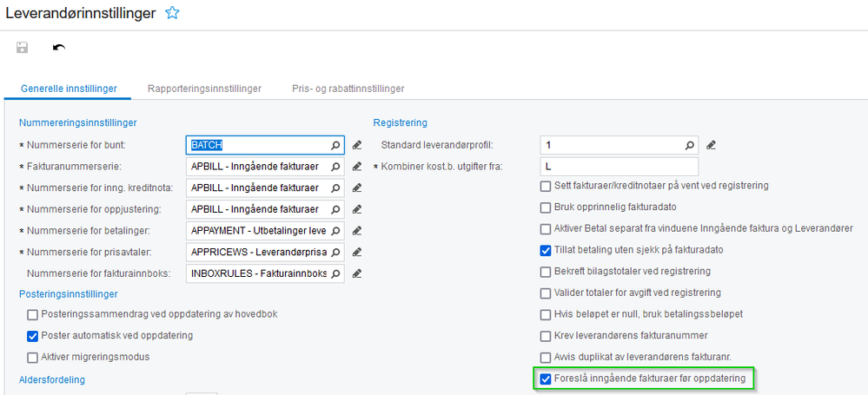This screenshot has height=395, width=868.
Task: Open Pris- og rabattinnstillinger tab
Action: coord(348,89)
